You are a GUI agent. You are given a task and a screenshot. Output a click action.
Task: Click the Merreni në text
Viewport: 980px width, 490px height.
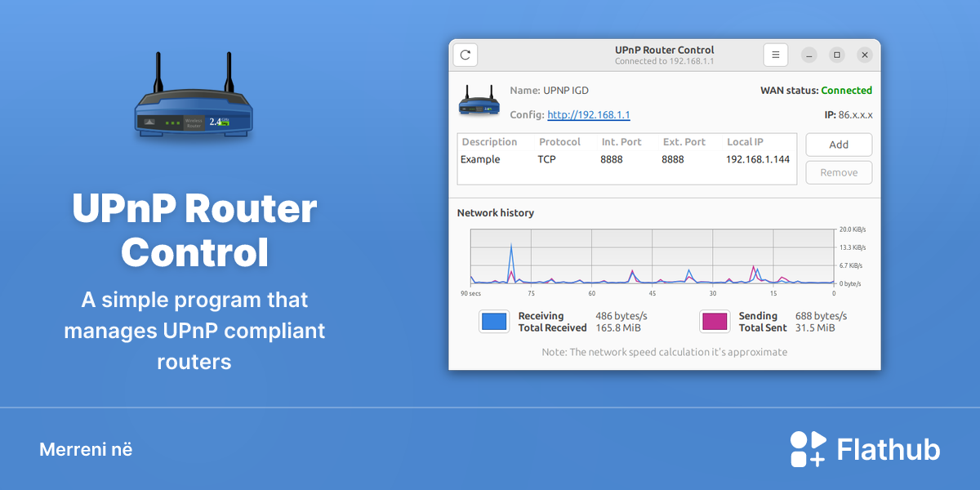tap(86, 449)
